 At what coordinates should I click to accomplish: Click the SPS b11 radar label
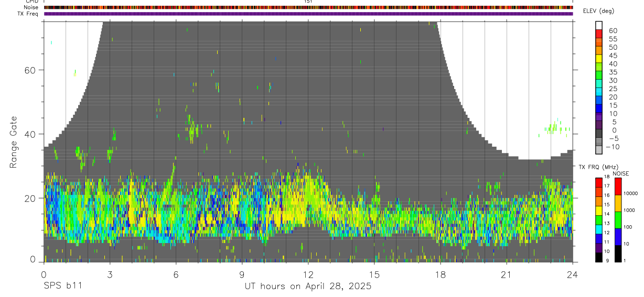[x=62, y=286]
